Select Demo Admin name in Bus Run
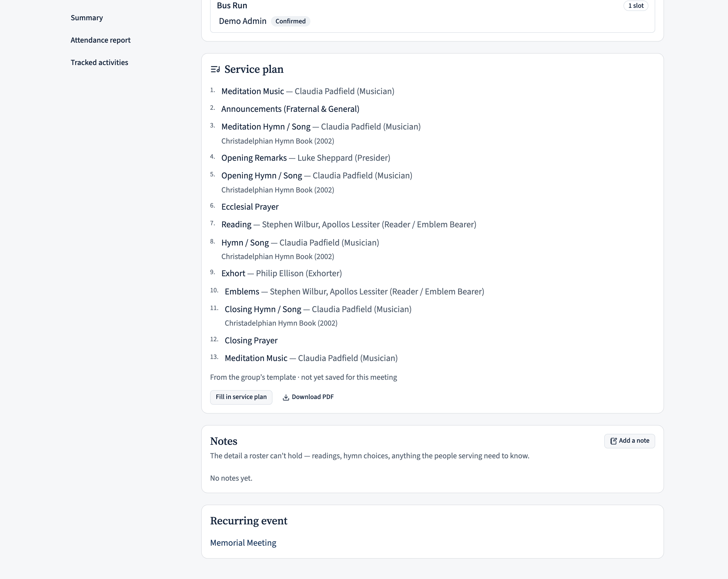The width and height of the screenshot is (728, 579). [x=242, y=21]
